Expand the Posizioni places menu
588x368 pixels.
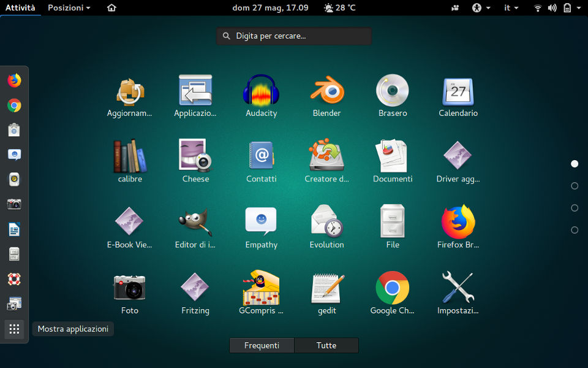69,7
